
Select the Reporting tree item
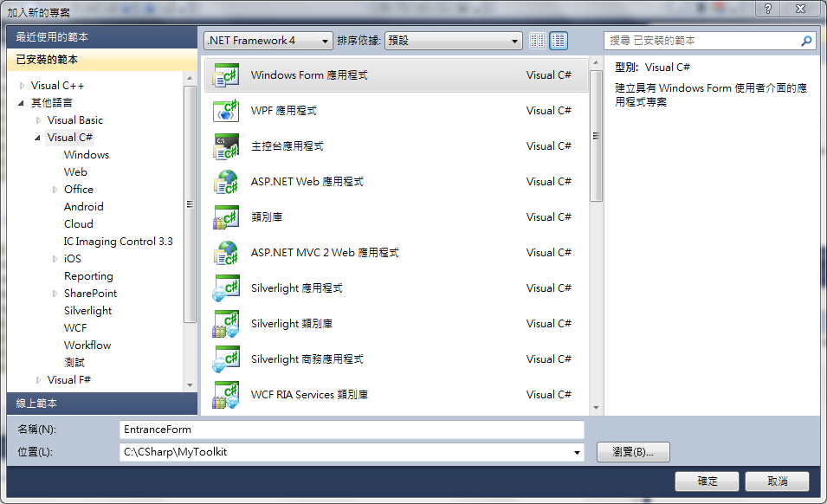pos(88,276)
